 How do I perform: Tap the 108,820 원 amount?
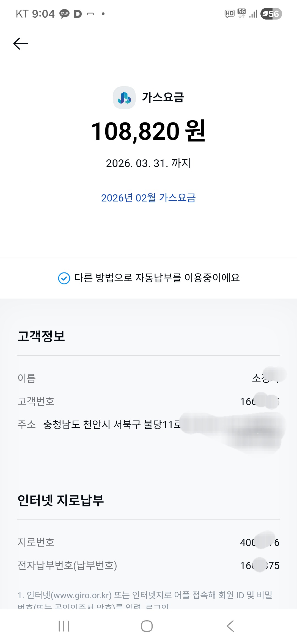[x=148, y=131]
